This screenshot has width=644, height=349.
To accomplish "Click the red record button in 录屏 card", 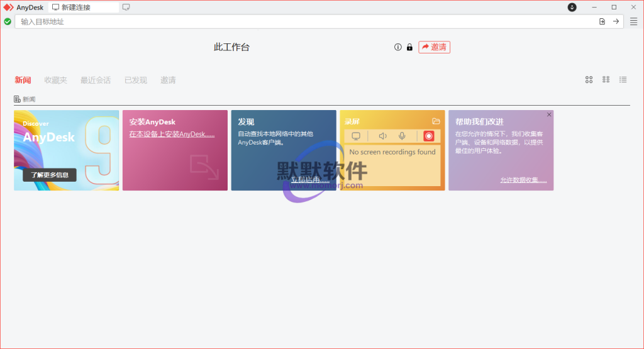I will click(429, 136).
